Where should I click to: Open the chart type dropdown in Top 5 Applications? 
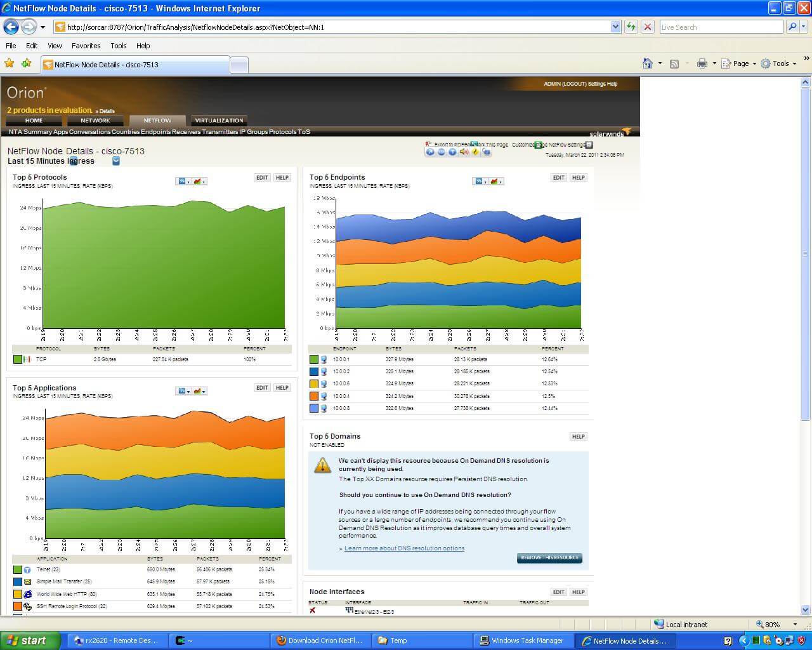tap(199, 390)
